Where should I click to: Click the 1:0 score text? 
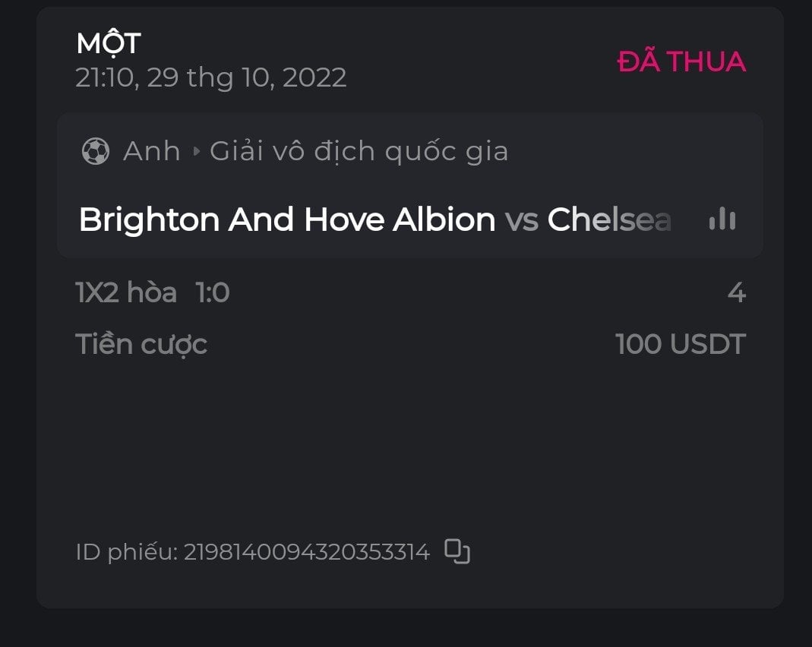tap(213, 292)
